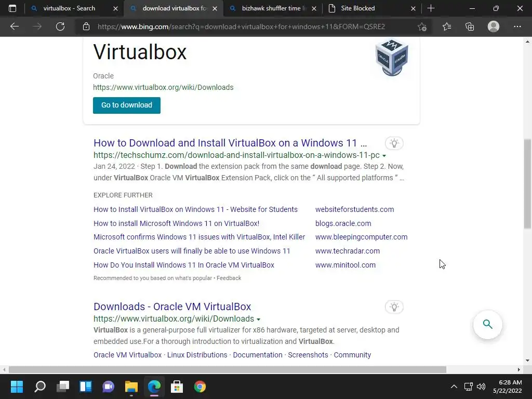This screenshot has width=532, height=399.
Task: Click www.bleepingcomputer.com link
Action: [x=362, y=237]
